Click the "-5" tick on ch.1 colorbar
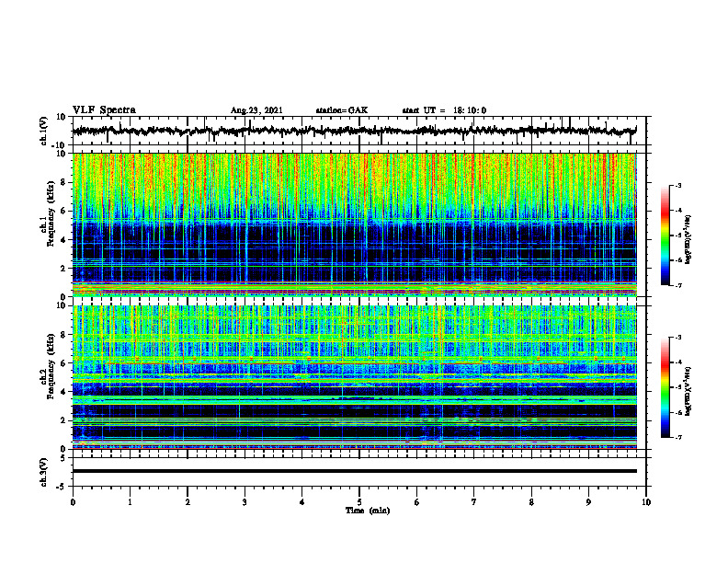The image size is (728, 563). tap(677, 236)
